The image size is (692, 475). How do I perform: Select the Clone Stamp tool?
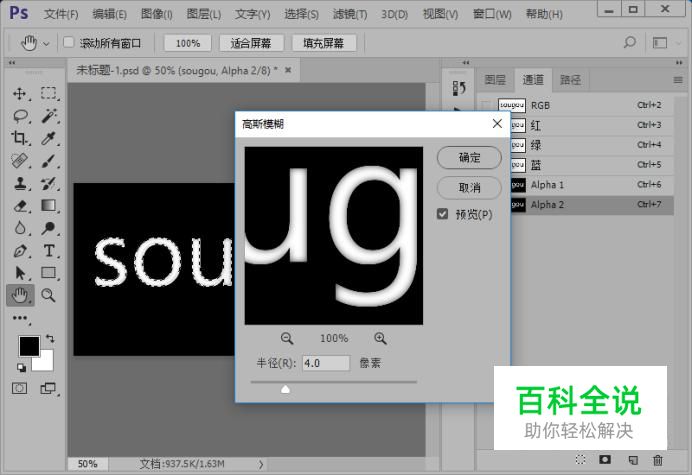(x=19, y=183)
